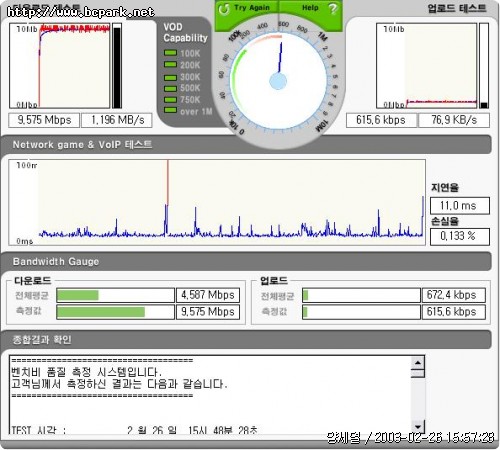The height and width of the screenshot is (450, 500).
Task: Click the download average bar for 4,587 Mbps
Action: [115, 295]
